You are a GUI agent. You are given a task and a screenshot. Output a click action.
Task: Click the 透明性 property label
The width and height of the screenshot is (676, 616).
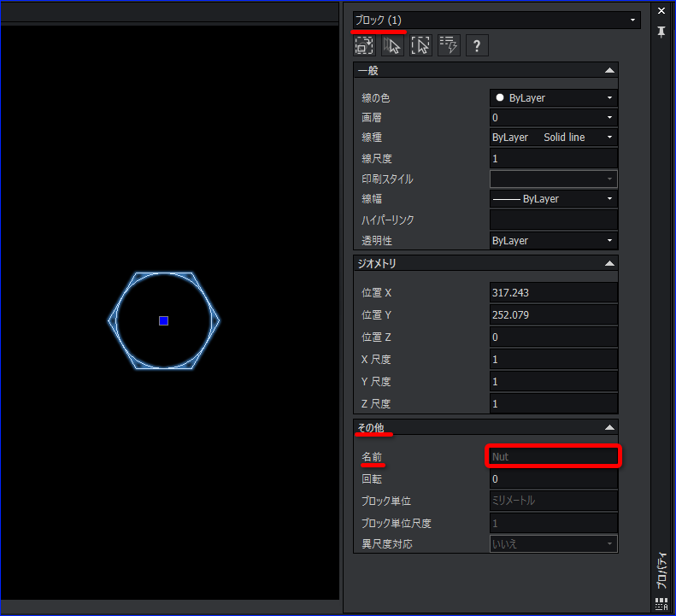377,241
